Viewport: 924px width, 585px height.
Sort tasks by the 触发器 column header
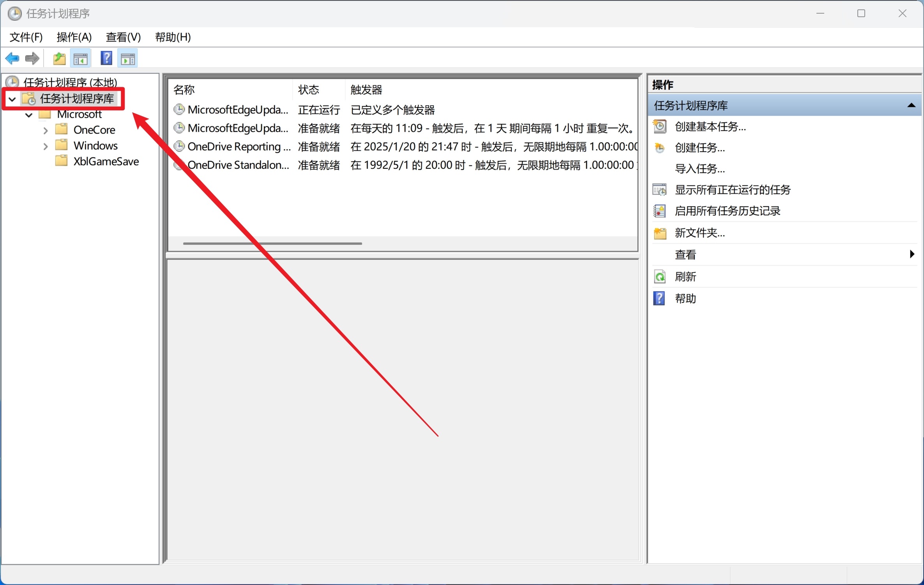coord(491,90)
